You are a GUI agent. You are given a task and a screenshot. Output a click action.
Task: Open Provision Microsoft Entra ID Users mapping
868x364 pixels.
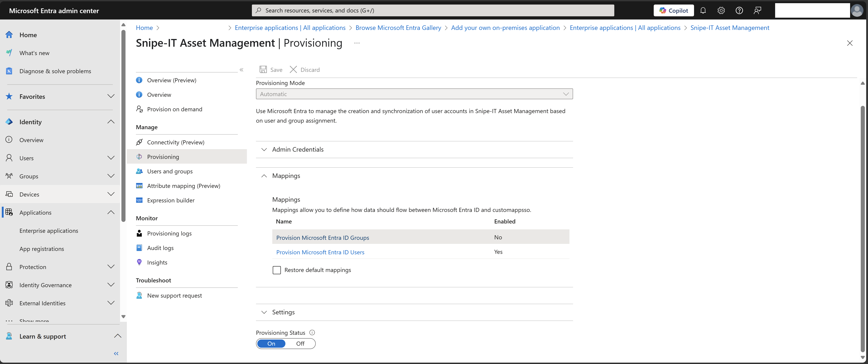click(x=320, y=252)
